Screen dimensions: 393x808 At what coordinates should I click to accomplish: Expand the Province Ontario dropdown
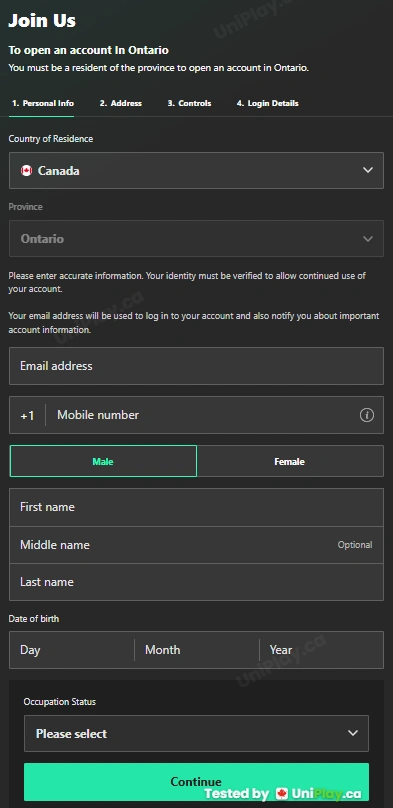(x=196, y=239)
